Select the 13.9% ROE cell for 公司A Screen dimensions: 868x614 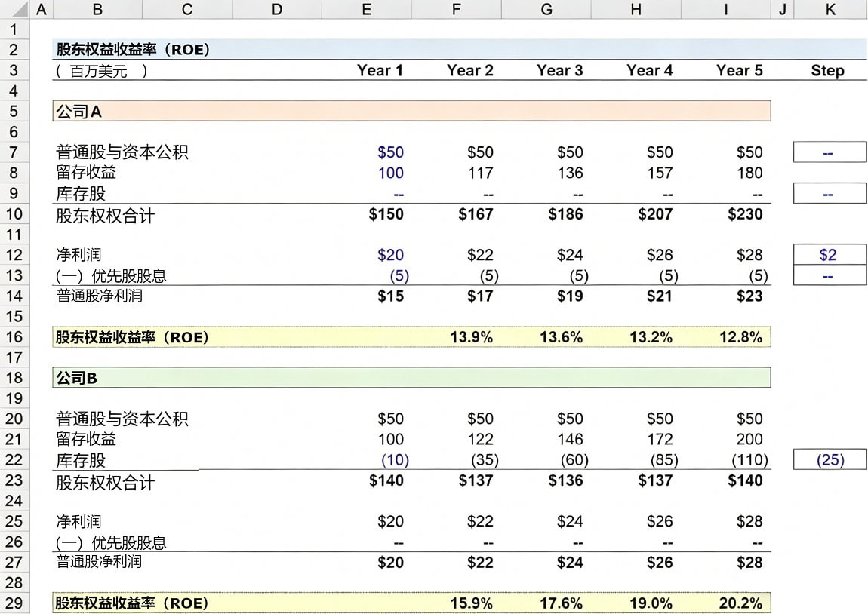(471, 337)
